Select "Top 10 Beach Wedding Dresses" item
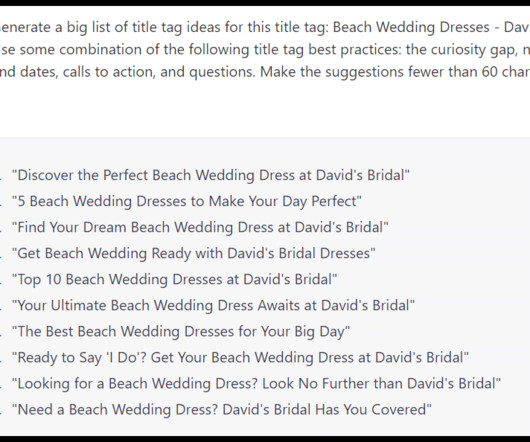Viewport: 530px width, 442px height. [x=174, y=279]
